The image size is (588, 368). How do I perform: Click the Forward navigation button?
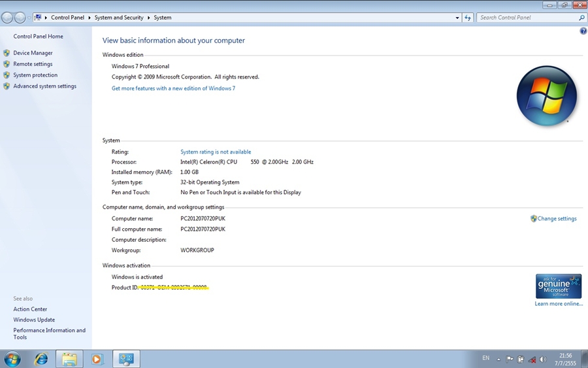click(x=20, y=17)
